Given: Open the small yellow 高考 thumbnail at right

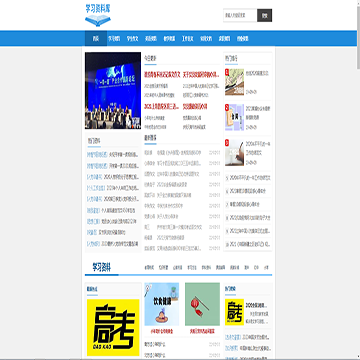Looking at the screenshot, I should [x=234, y=312].
